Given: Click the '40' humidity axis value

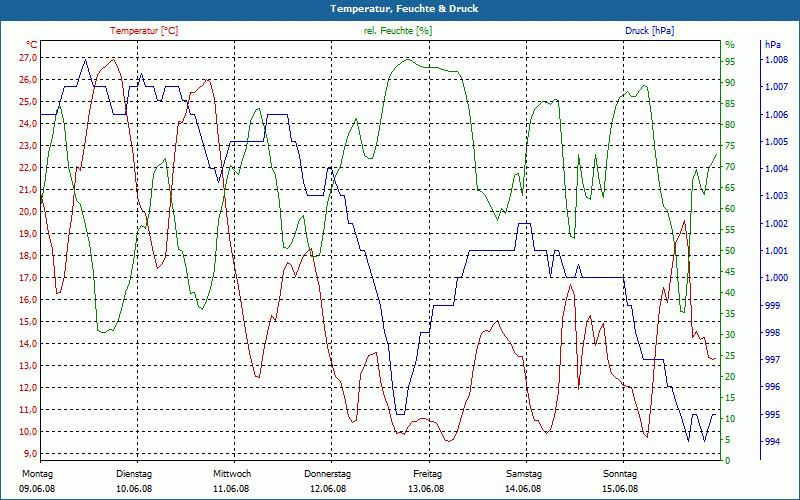Looking at the screenshot, I should (730, 293).
